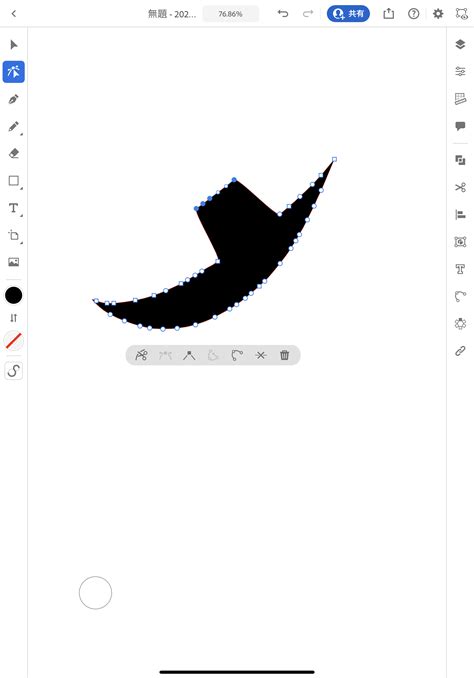
Task: Select the Type tool
Action: [x=14, y=208]
